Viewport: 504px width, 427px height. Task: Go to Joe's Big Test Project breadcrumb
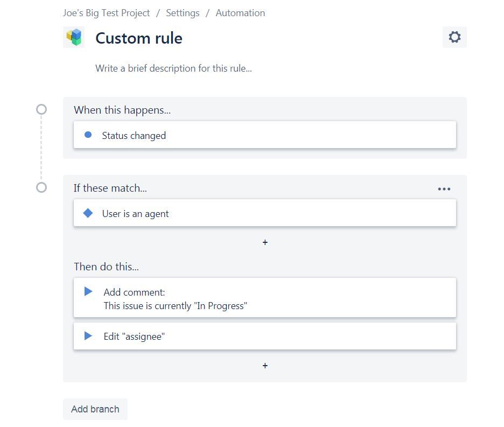pos(107,13)
